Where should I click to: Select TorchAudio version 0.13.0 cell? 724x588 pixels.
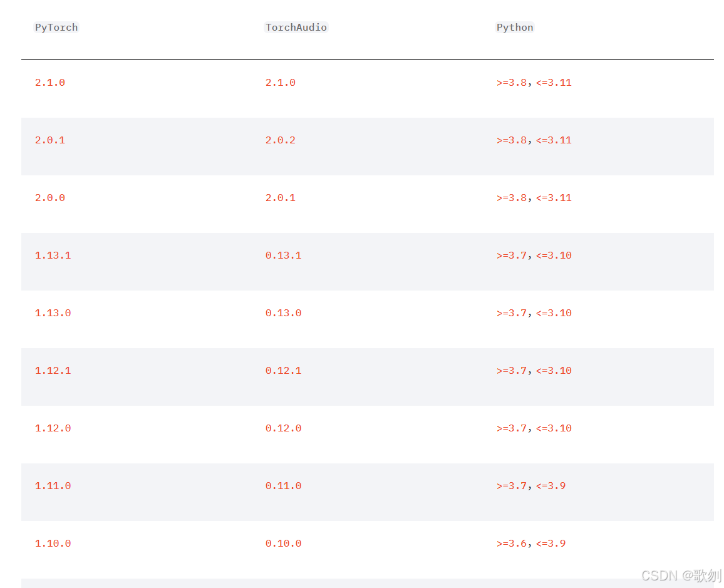pyautogui.click(x=284, y=313)
